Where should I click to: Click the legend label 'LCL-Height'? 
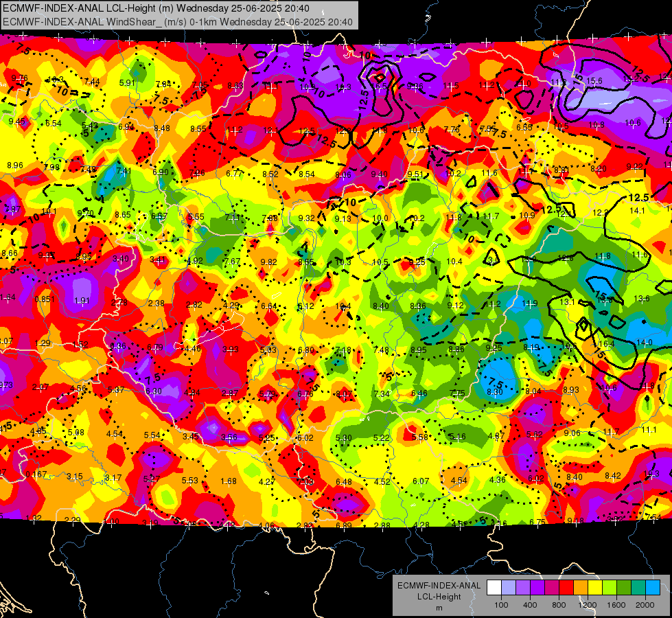point(439,597)
